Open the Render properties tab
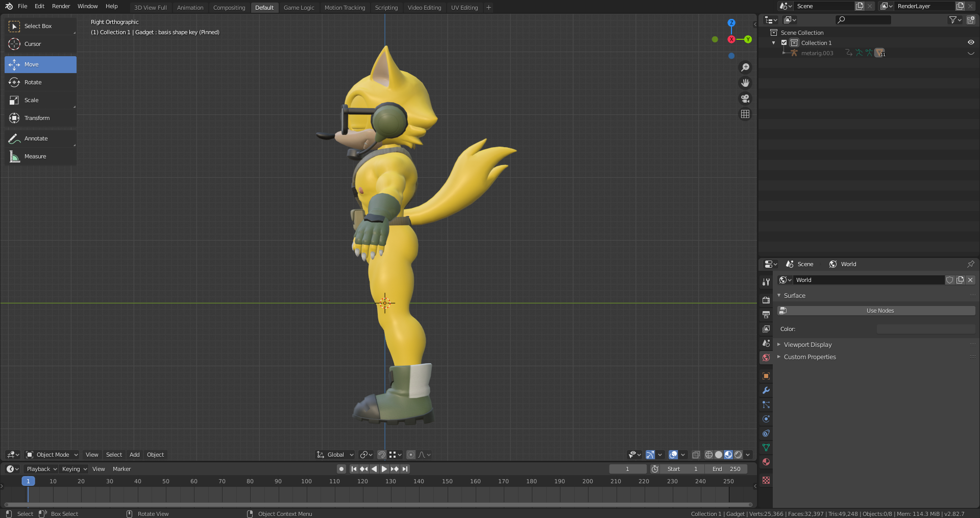Viewport: 980px width, 518px height. pos(766,300)
